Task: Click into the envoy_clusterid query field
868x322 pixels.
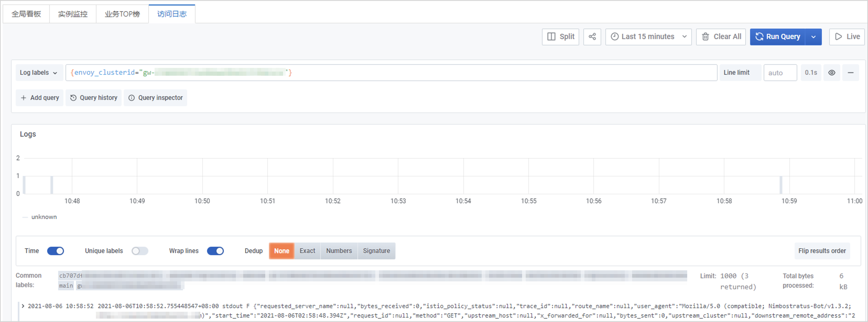Action: point(391,72)
